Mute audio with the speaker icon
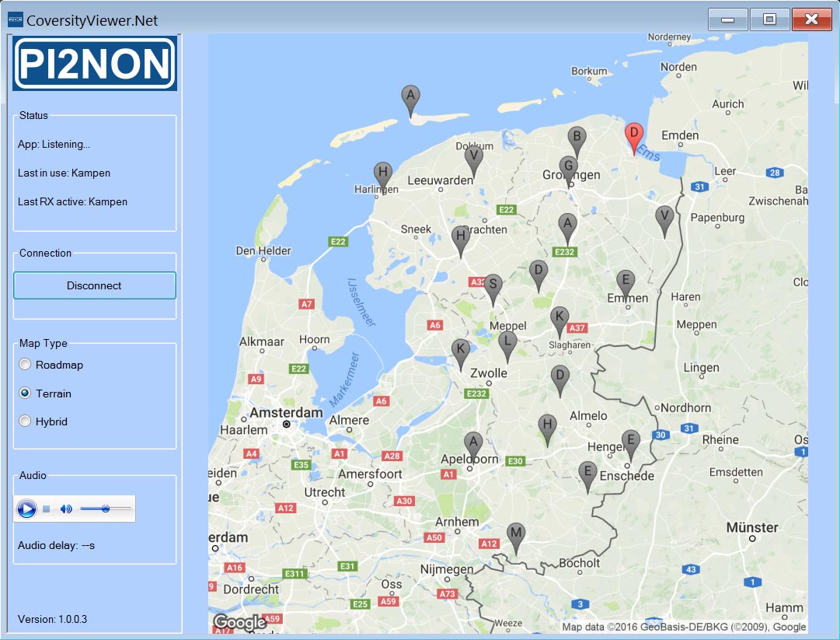Screen dimensions: 840x640 point(66,509)
